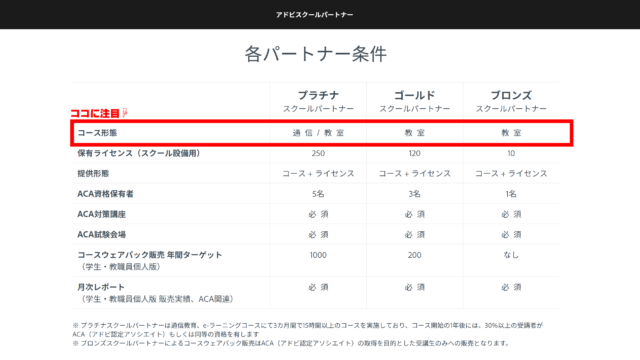The height and width of the screenshot is (360, 640).
Task: Click コース + ライセンス in ゴールド column
Action: (415, 173)
